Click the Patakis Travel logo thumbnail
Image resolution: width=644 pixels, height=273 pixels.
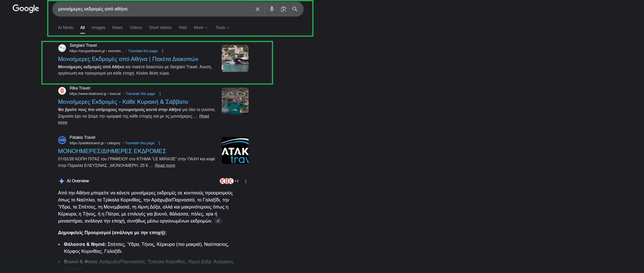pyautogui.click(x=235, y=150)
